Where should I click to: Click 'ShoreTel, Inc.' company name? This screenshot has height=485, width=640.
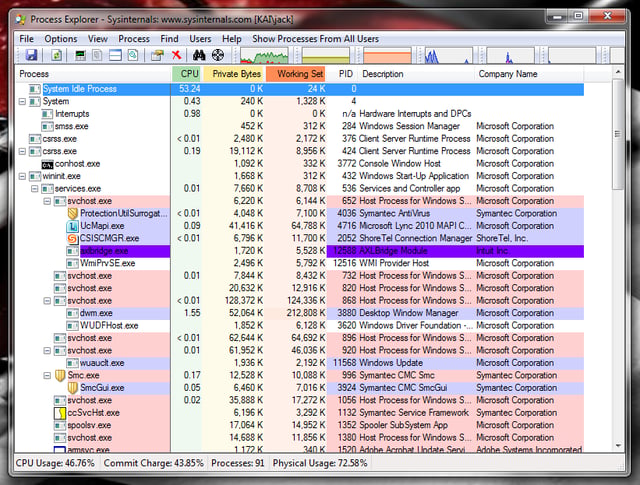pyautogui.click(x=502, y=238)
